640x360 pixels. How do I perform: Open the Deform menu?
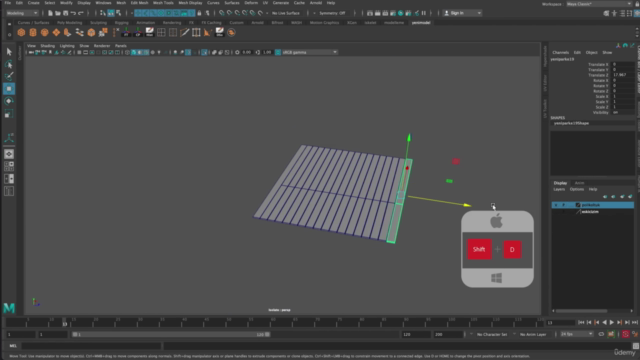[x=251, y=3]
